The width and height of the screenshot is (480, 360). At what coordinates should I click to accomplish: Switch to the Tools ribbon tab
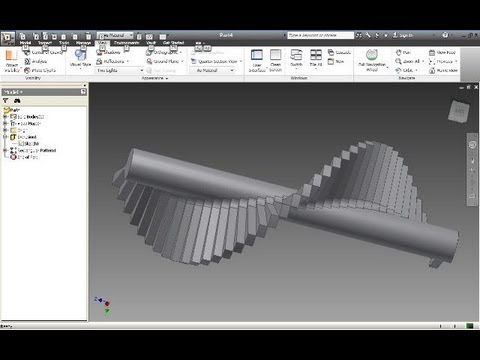coord(64,43)
